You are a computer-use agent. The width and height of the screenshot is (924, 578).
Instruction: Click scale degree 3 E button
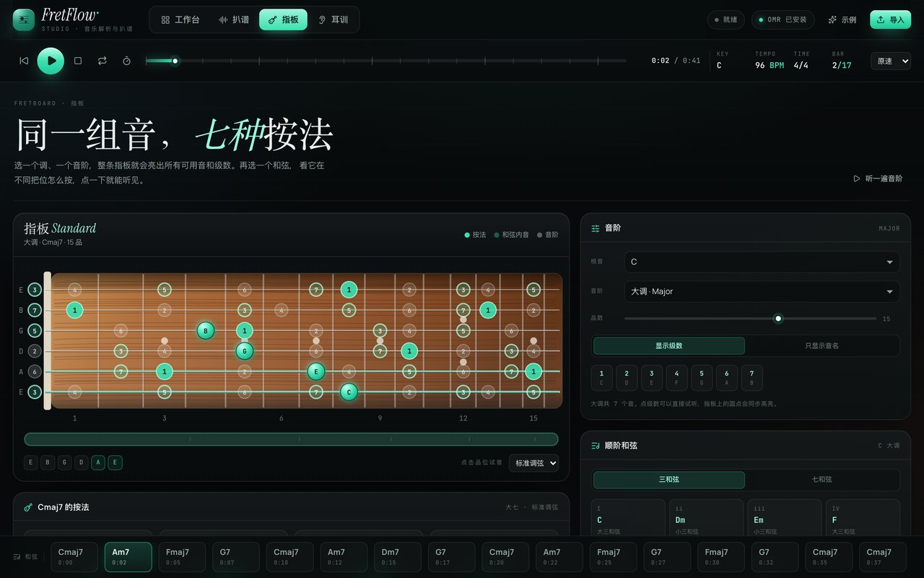pos(651,378)
